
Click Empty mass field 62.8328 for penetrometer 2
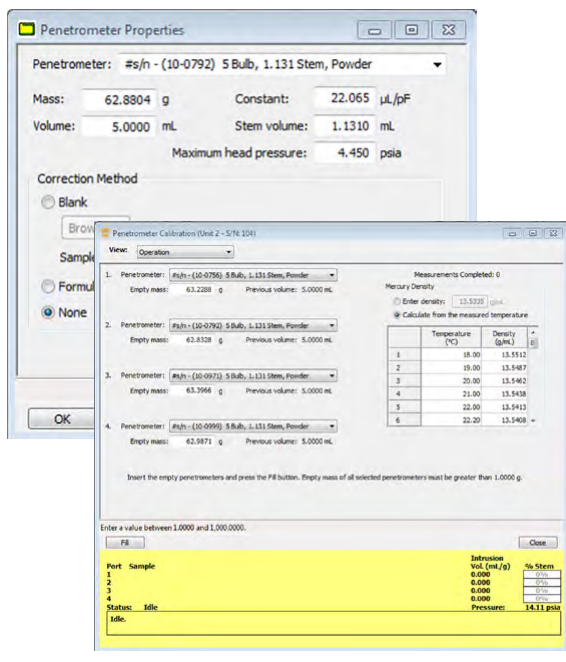coord(192,340)
